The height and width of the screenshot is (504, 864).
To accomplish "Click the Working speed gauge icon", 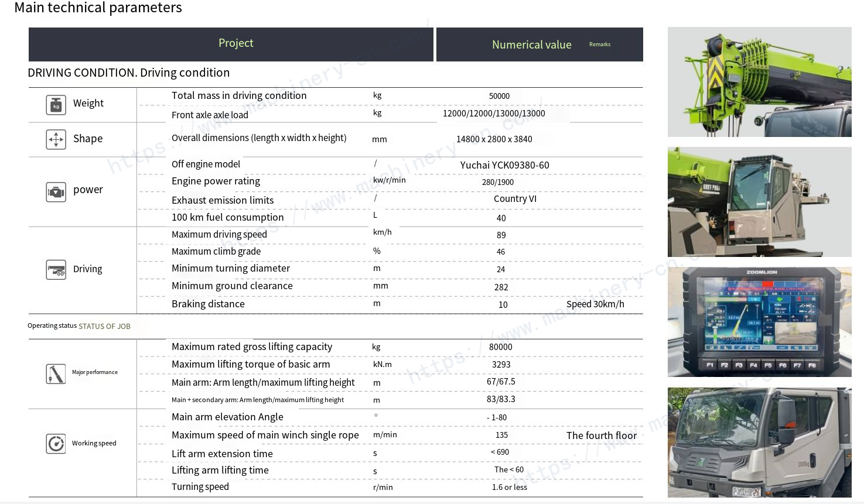I will (56, 444).
